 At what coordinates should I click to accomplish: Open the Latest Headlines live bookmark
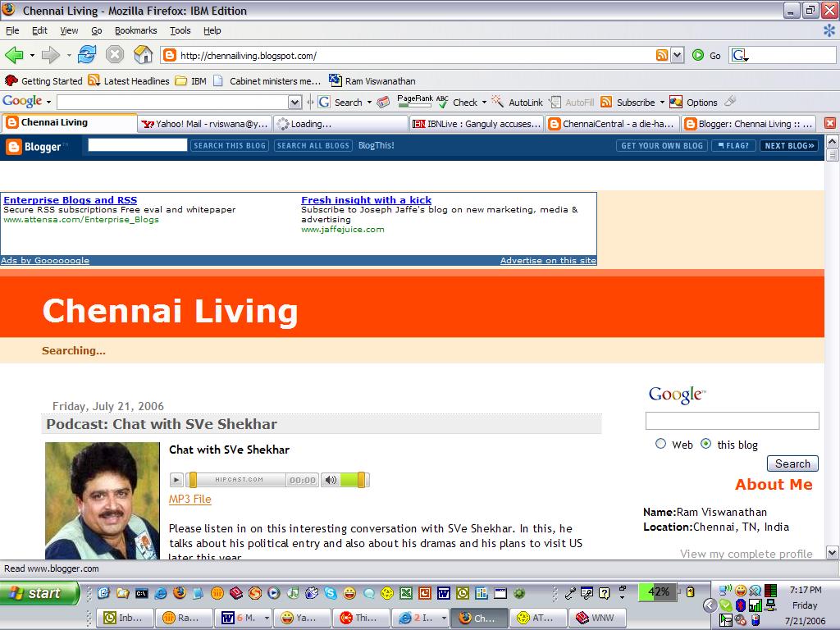[129, 81]
